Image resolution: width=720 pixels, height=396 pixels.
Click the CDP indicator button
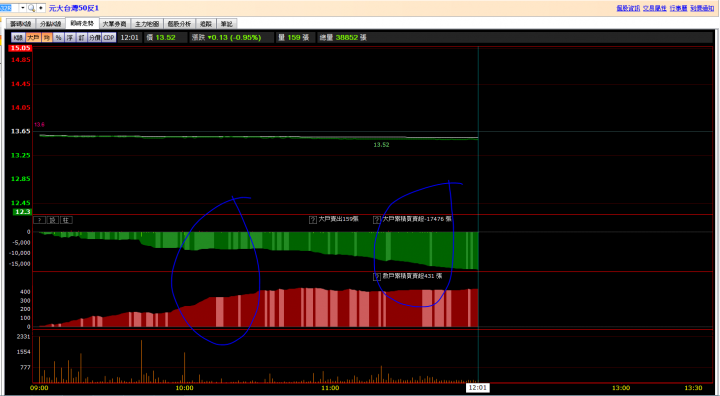coord(109,38)
